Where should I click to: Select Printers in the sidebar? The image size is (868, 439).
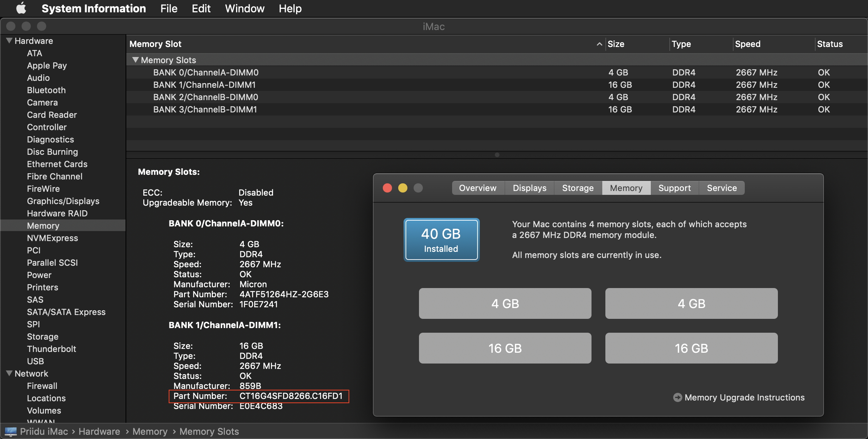pyautogui.click(x=42, y=287)
